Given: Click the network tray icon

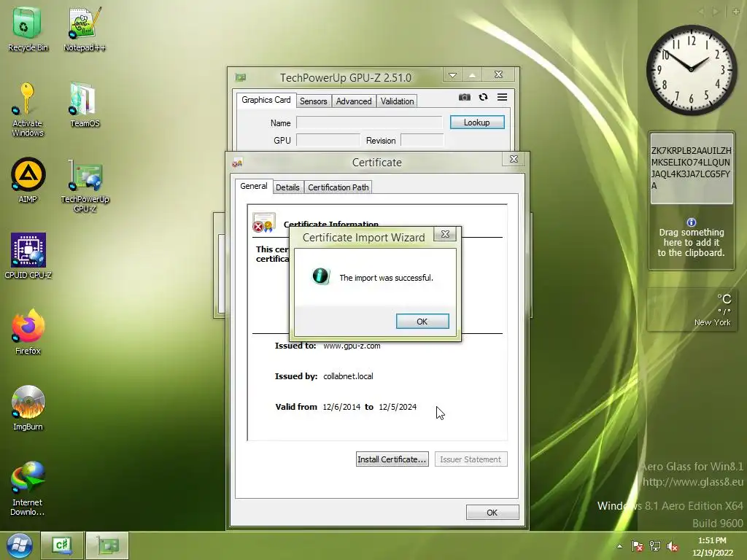Looking at the screenshot, I should 655,546.
